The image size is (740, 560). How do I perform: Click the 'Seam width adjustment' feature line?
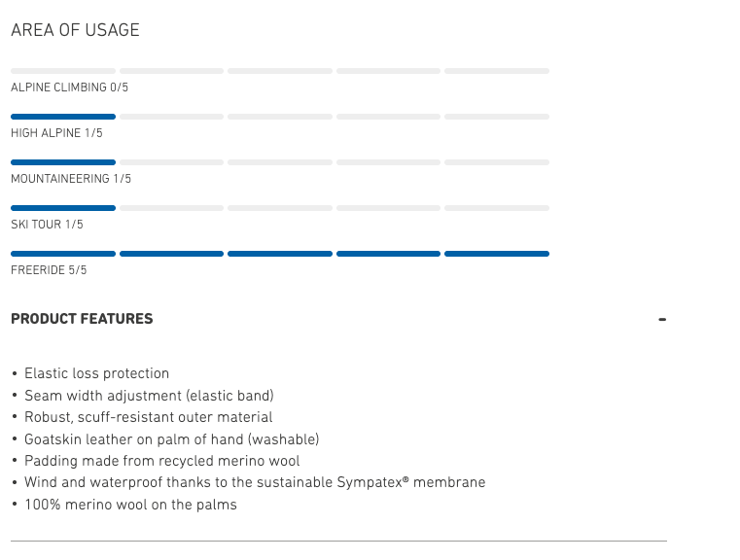point(149,396)
